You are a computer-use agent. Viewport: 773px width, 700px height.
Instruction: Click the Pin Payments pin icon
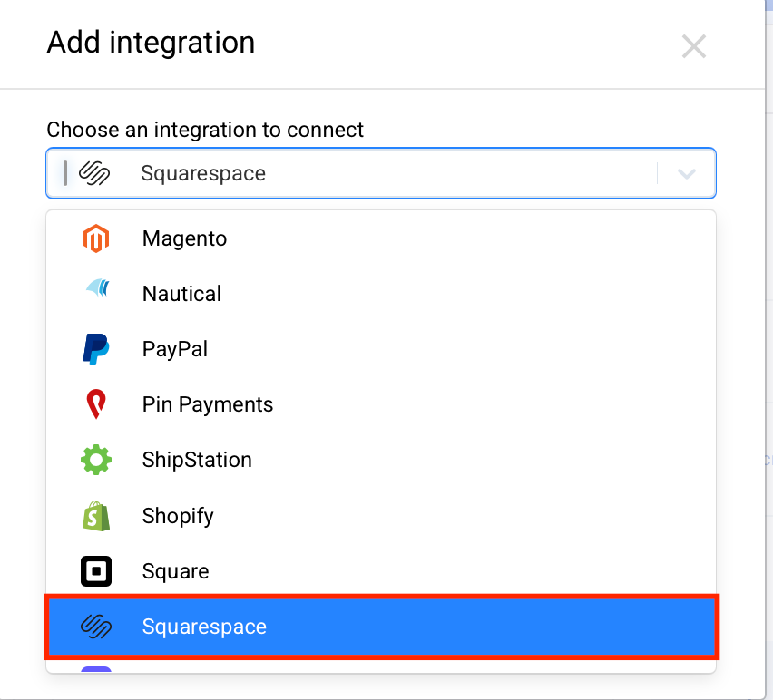(96, 404)
